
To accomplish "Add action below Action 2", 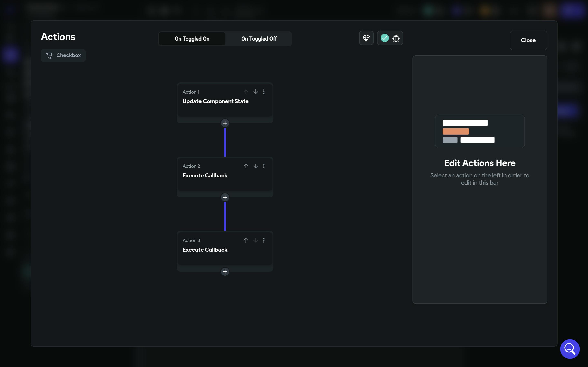I will [x=225, y=197].
